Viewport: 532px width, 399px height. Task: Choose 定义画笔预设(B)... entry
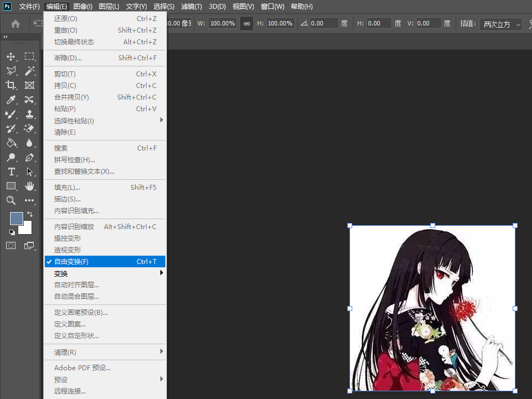pyautogui.click(x=105, y=313)
